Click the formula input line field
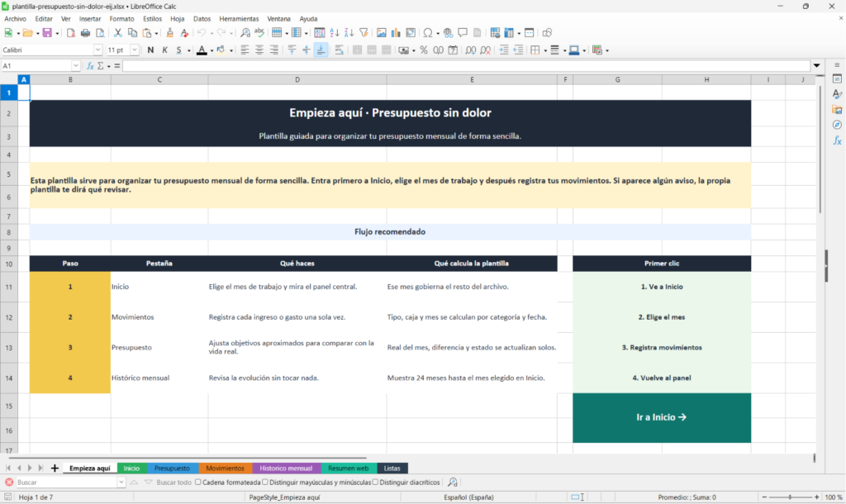This screenshot has width=846, height=504. [466, 66]
